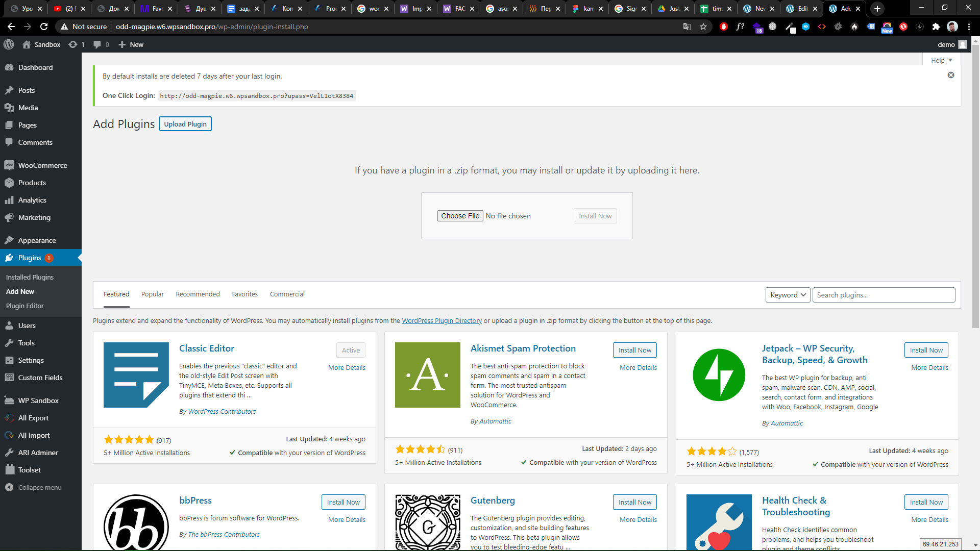Open Chrome three-dot menu

969,27
